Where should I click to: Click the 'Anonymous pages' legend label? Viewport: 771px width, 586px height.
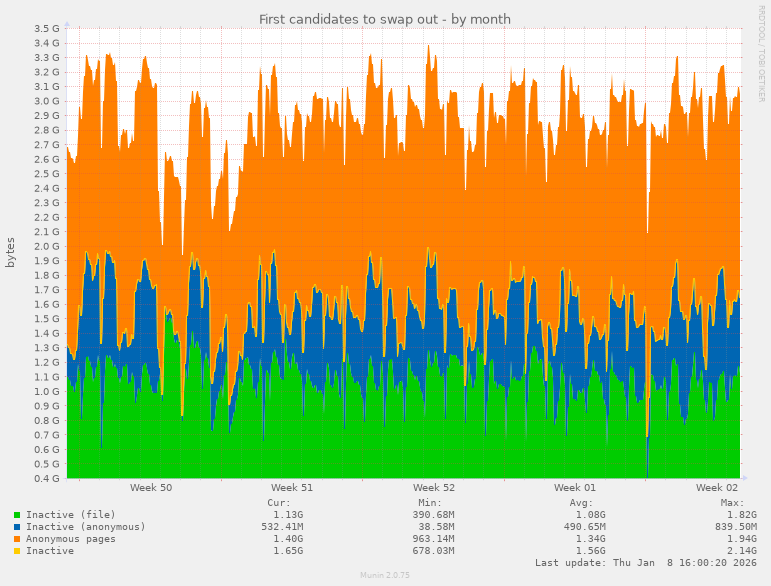[x=70, y=539]
